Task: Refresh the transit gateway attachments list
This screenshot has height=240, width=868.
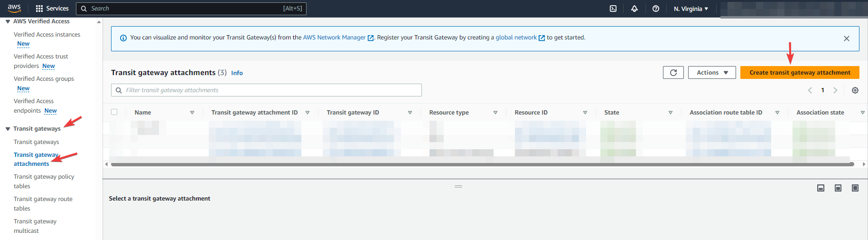Action: pyautogui.click(x=673, y=73)
